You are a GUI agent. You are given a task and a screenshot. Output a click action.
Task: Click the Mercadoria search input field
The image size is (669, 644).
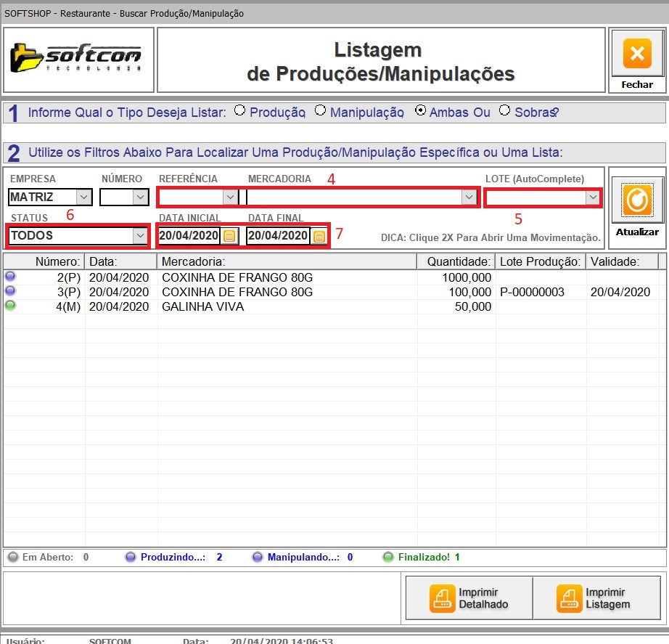tap(353, 197)
